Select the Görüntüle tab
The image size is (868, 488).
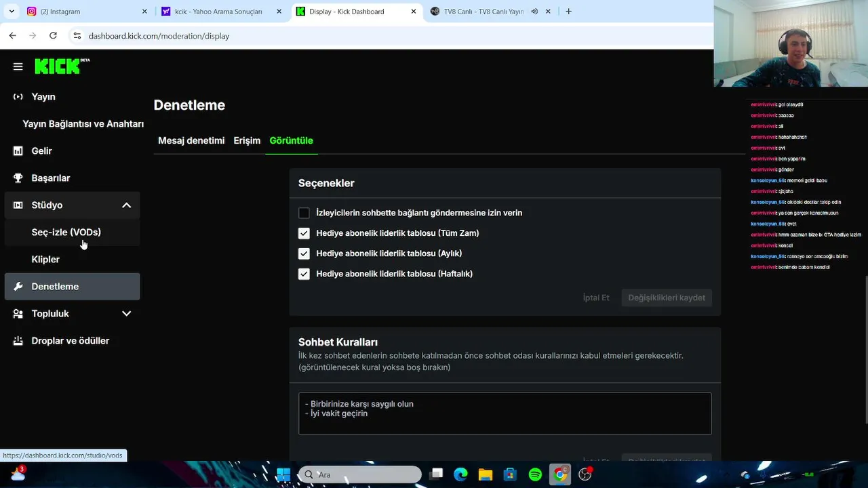pos(291,140)
